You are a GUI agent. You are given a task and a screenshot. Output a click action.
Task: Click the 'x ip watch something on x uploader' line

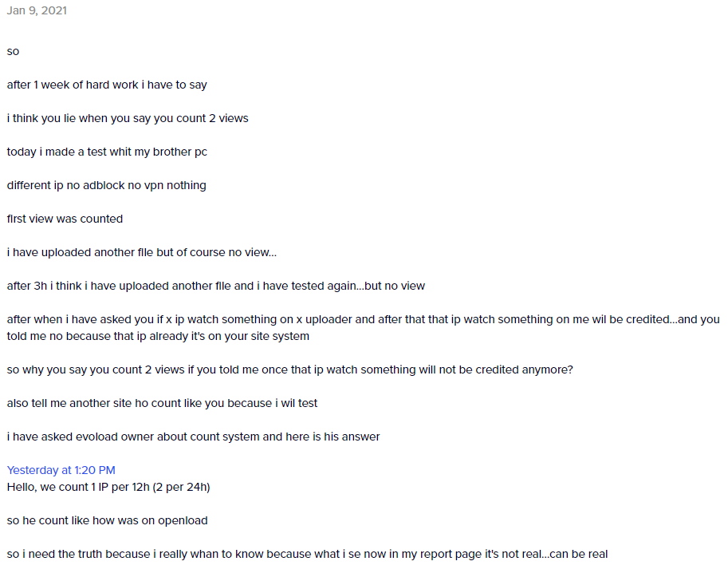[x=363, y=319]
